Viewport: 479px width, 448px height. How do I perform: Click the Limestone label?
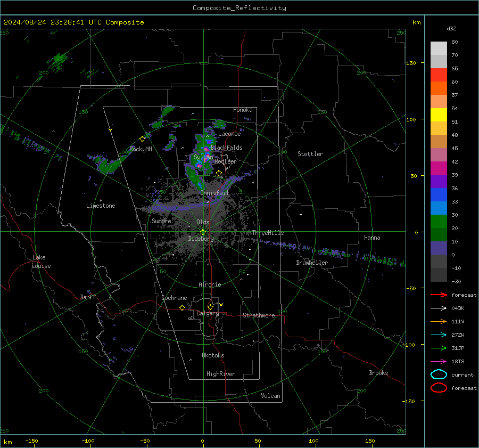click(101, 206)
